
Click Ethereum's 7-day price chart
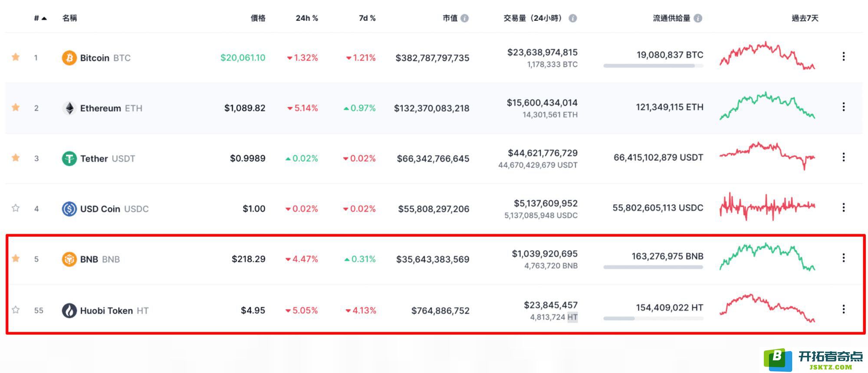click(x=767, y=106)
